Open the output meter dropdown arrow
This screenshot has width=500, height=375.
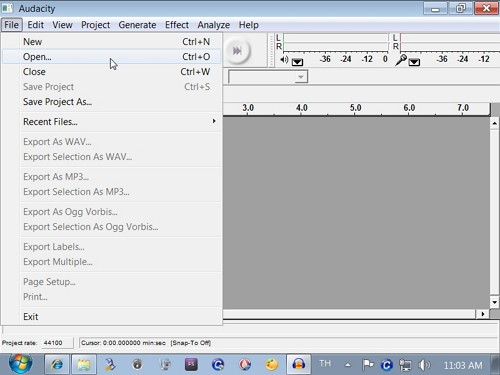click(x=297, y=62)
